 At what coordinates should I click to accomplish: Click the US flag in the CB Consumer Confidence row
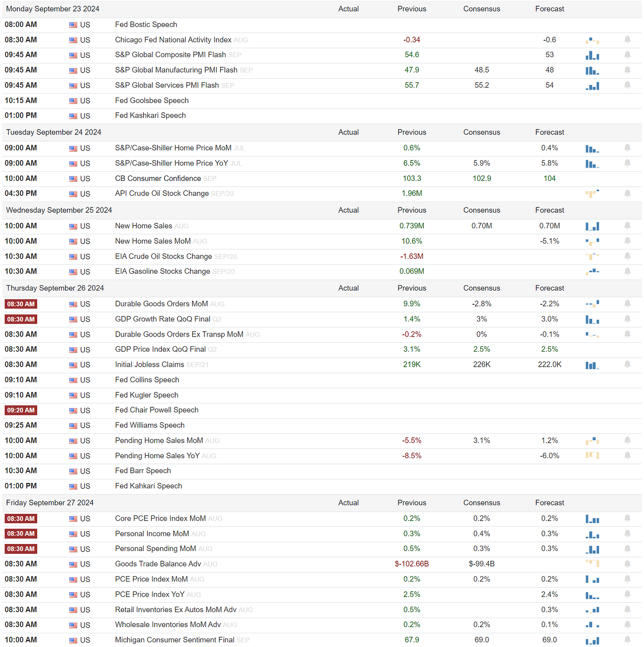[73, 179]
